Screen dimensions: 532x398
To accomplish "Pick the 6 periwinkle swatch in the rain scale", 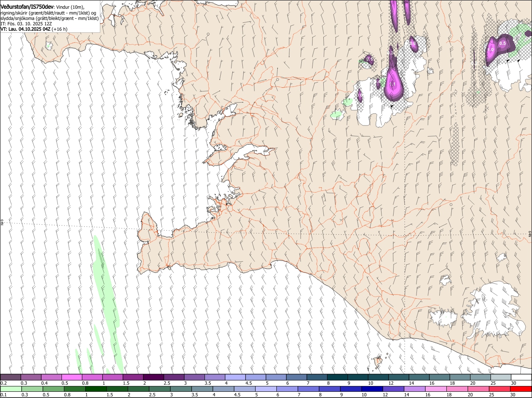I will [x=287, y=389].
